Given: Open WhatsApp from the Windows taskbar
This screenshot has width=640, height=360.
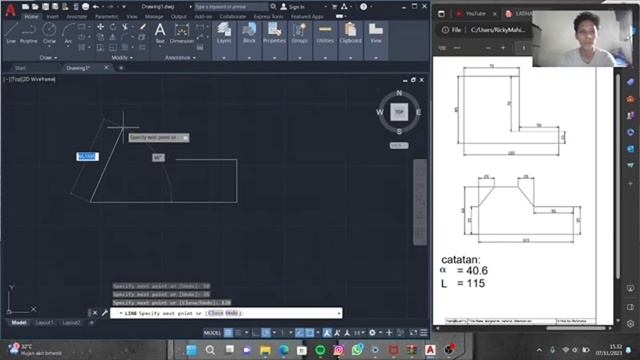Looking at the screenshot, I should [357, 350].
